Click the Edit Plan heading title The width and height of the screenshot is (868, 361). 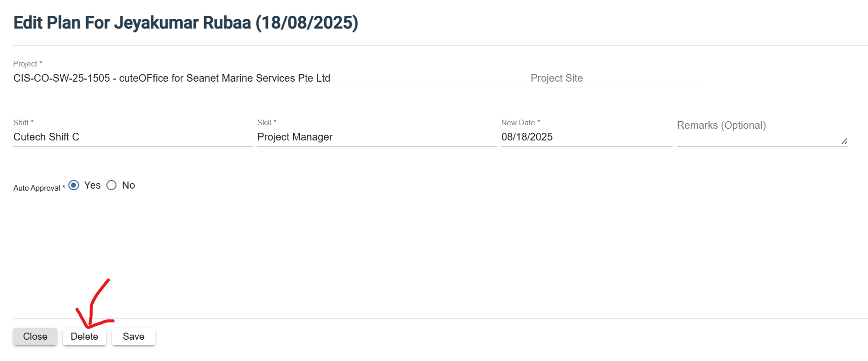[186, 23]
